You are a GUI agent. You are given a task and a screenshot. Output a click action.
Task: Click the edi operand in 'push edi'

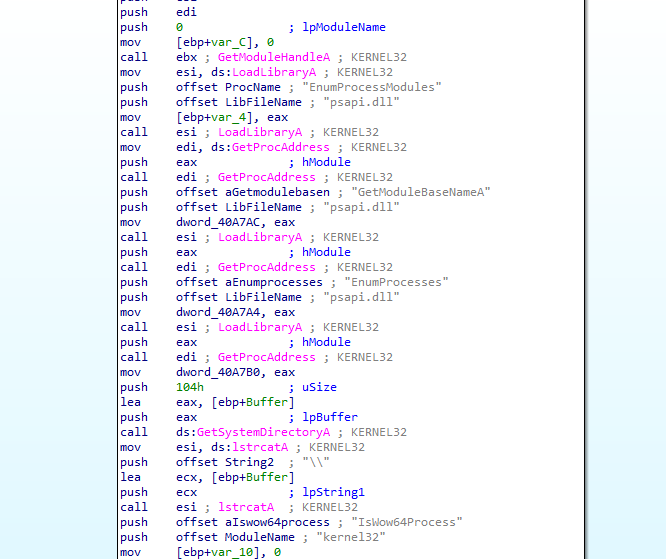tap(186, 12)
